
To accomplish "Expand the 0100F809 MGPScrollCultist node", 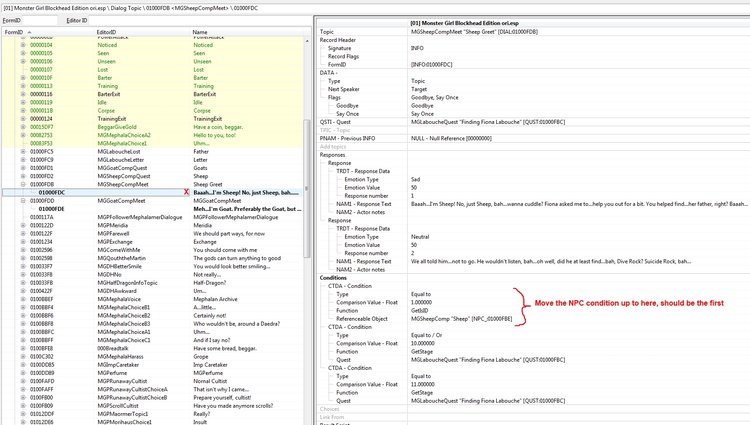I will pos(23,406).
